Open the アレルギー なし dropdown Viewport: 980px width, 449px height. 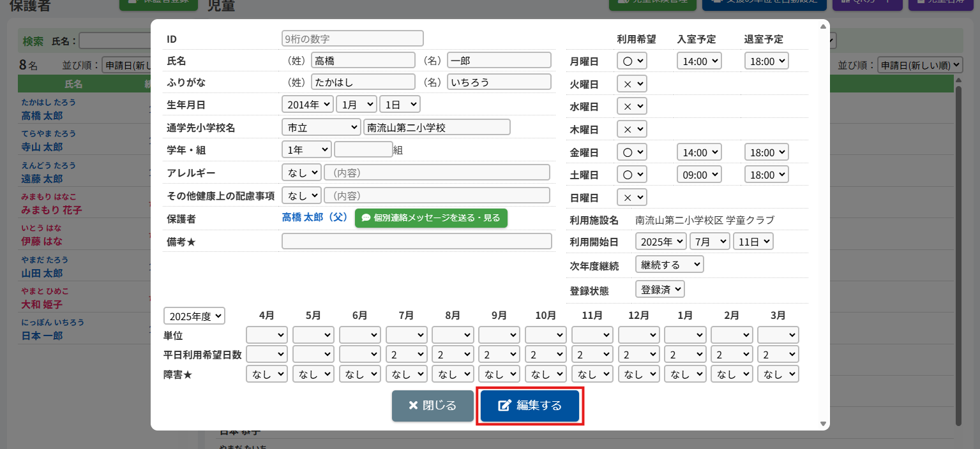(301, 172)
